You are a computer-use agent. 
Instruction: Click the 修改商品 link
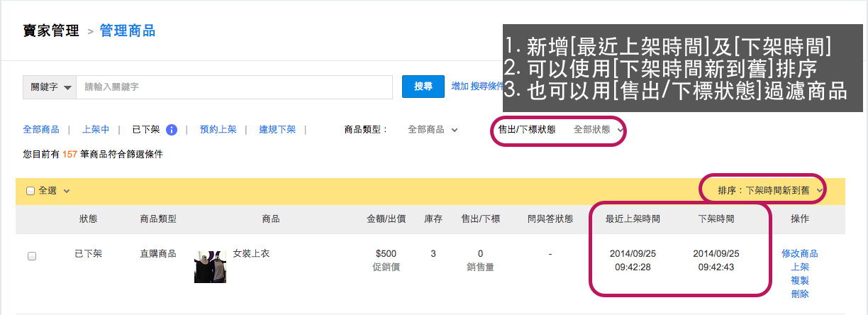coord(799,254)
